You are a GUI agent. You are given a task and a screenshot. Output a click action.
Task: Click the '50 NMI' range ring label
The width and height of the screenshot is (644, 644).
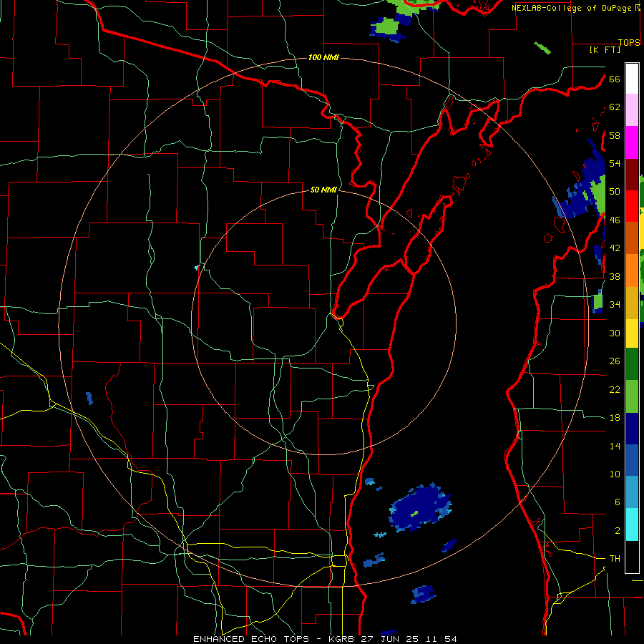(323, 190)
